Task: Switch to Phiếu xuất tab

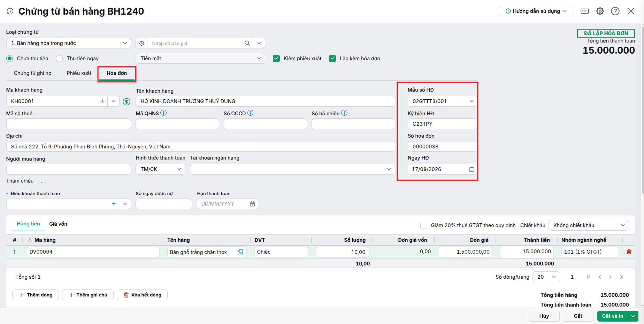Action: (x=79, y=73)
